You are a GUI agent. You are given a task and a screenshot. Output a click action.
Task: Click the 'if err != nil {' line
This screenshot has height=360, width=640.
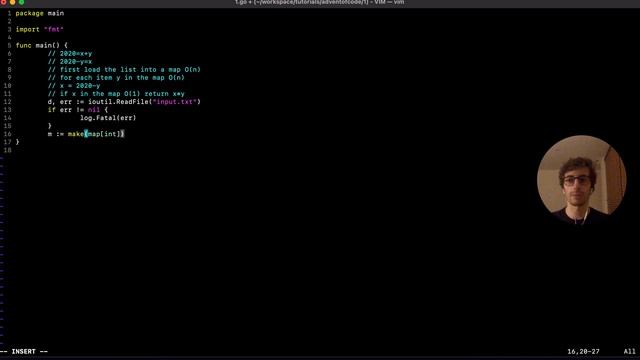click(x=78, y=110)
